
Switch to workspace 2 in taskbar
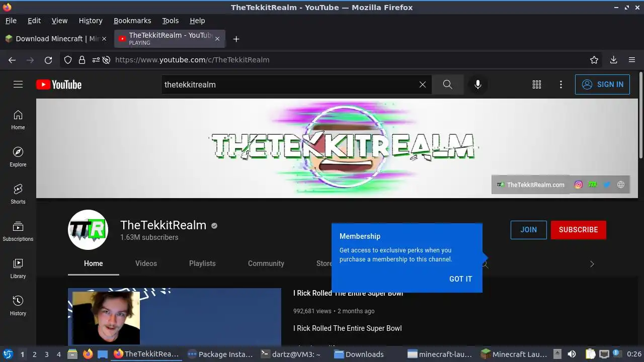[34, 354]
